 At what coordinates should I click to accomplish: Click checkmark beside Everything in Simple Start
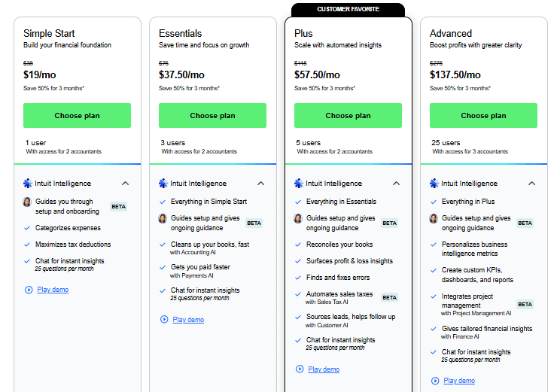point(163,202)
